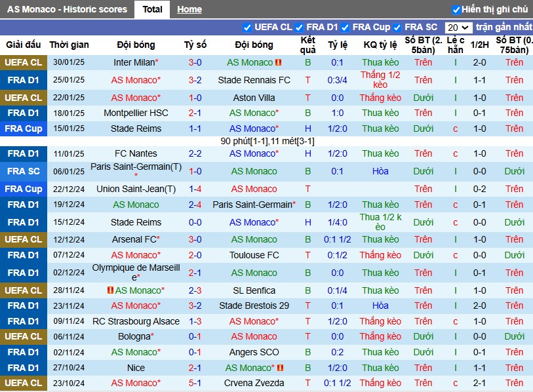Click the Bologna team name
The width and height of the screenshot is (533, 392).
(136, 336)
